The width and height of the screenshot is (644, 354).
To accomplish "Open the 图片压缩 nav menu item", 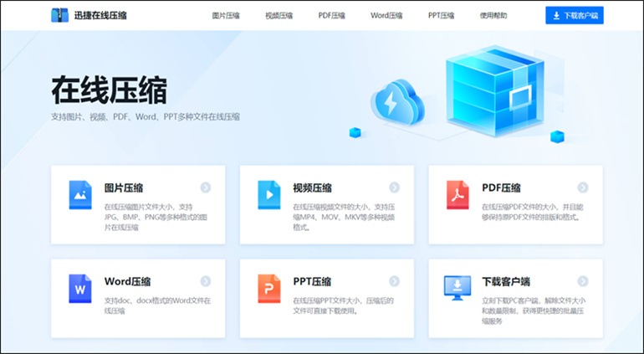I will click(x=226, y=16).
